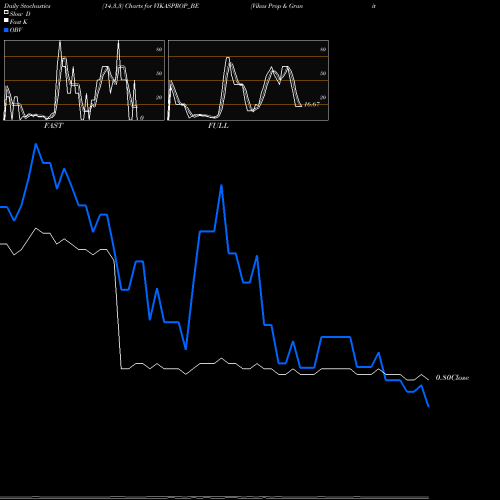
Task: Select the 'Daily Stochastics' title text
Action: [27, 6]
